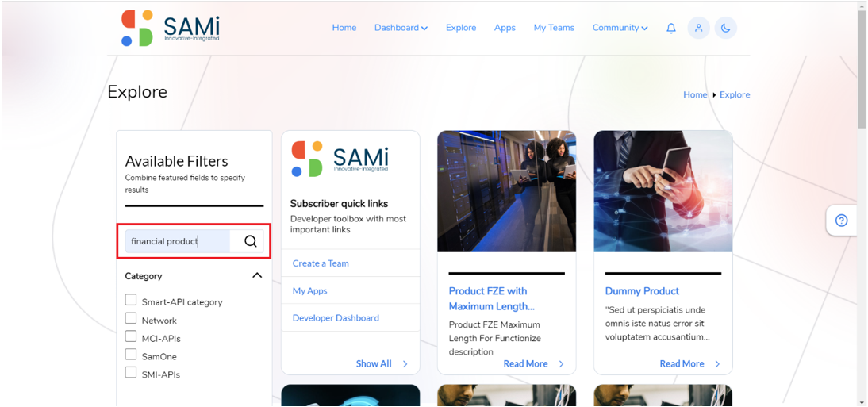The image size is (868, 407).
Task: Expand the Community dropdown menu
Action: pyautogui.click(x=620, y=28)
